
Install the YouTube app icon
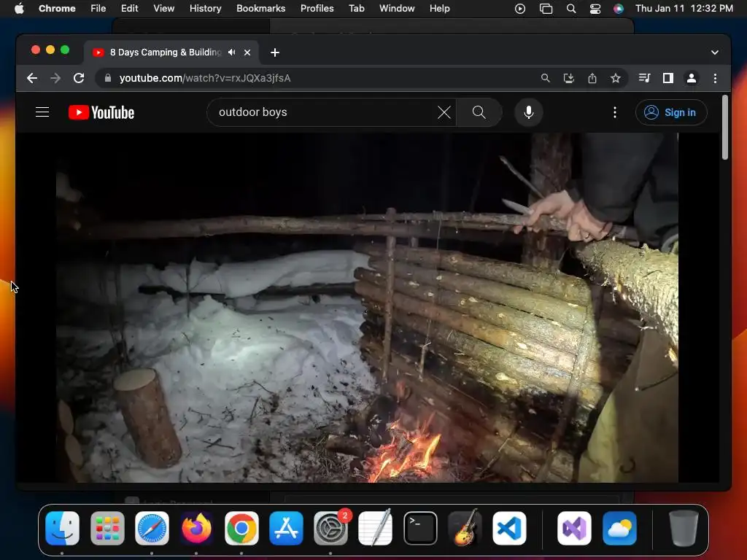(x=569, y=78)
